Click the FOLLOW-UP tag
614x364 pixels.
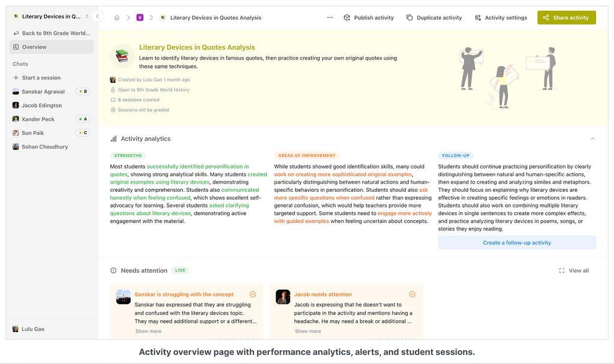coord(456,155)
